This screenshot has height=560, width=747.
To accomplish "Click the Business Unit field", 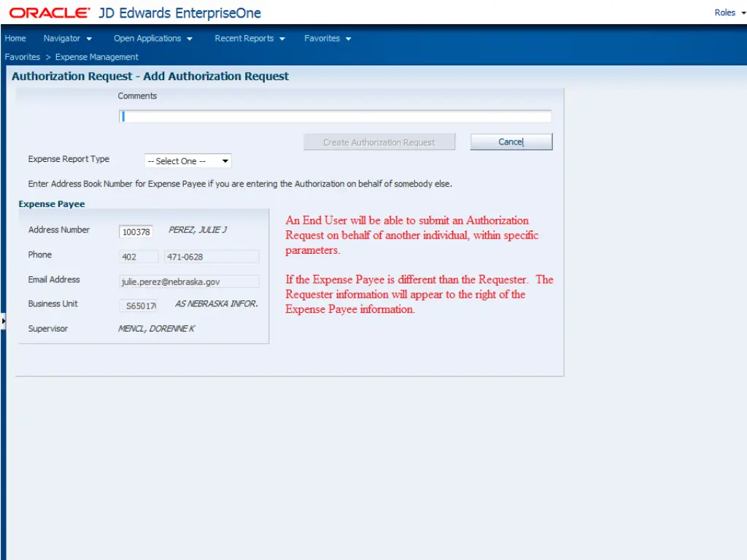I will point(138,306).
